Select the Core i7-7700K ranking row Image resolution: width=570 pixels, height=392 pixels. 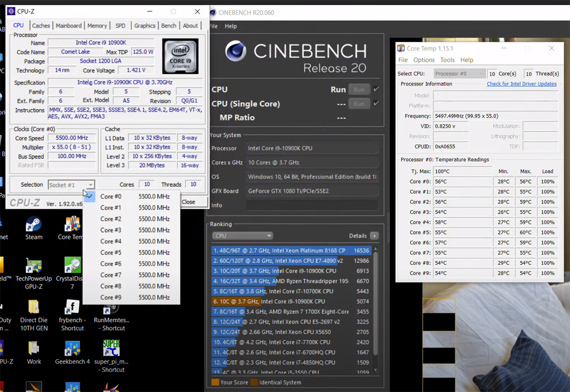pos(291,342)
